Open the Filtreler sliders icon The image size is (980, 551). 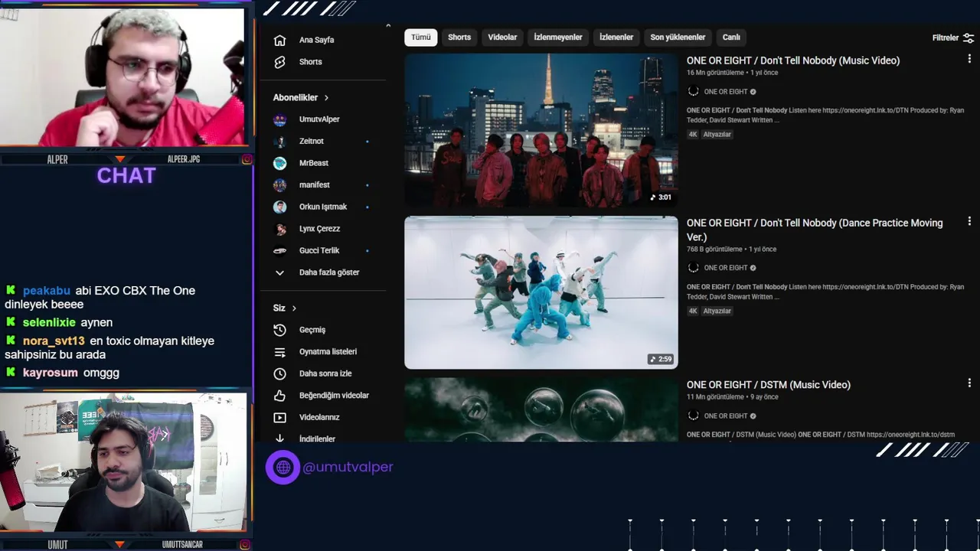point(969,37)
